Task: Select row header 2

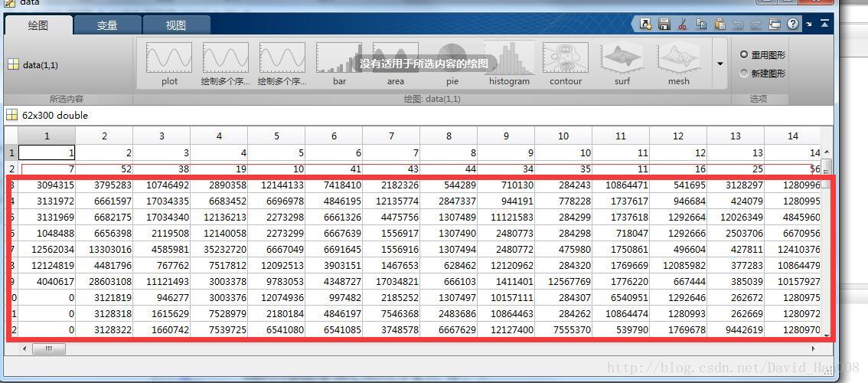Action: tap(11, 169)
